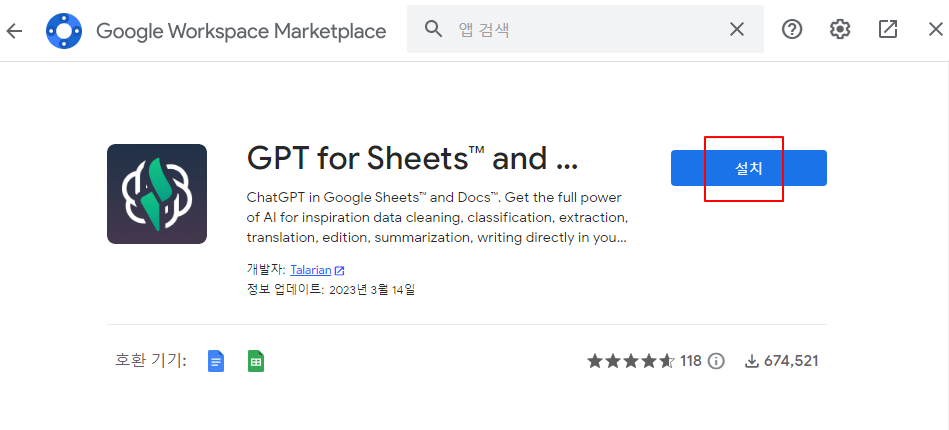Click the external link icon beside Talarian
Screen dimensions: 949x430
340,271
